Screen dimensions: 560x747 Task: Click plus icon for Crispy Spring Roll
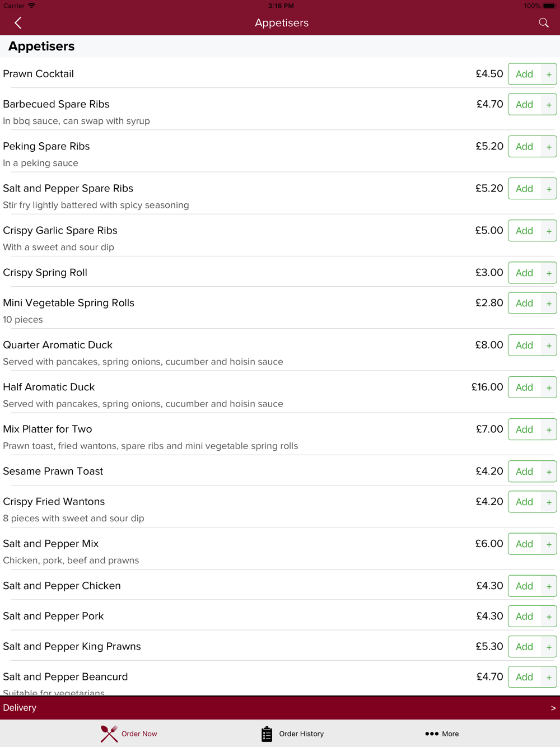click(549, 273)
